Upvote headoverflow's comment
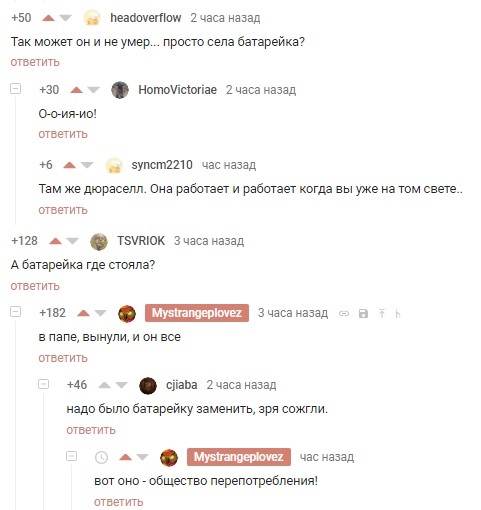481x510 pixels. point(48,18)
